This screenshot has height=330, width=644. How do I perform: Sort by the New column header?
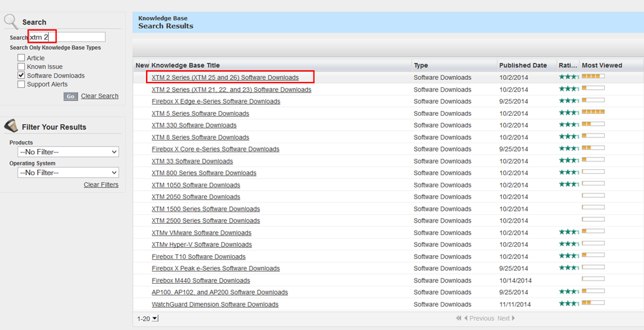(x=142, y=65)
